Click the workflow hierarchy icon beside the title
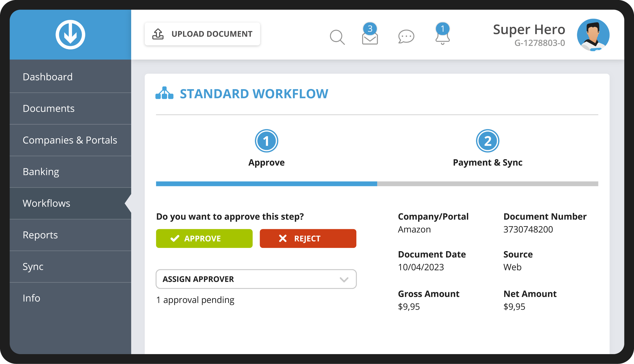The height and width of the screenshot is (364, 634). point(164,93)
